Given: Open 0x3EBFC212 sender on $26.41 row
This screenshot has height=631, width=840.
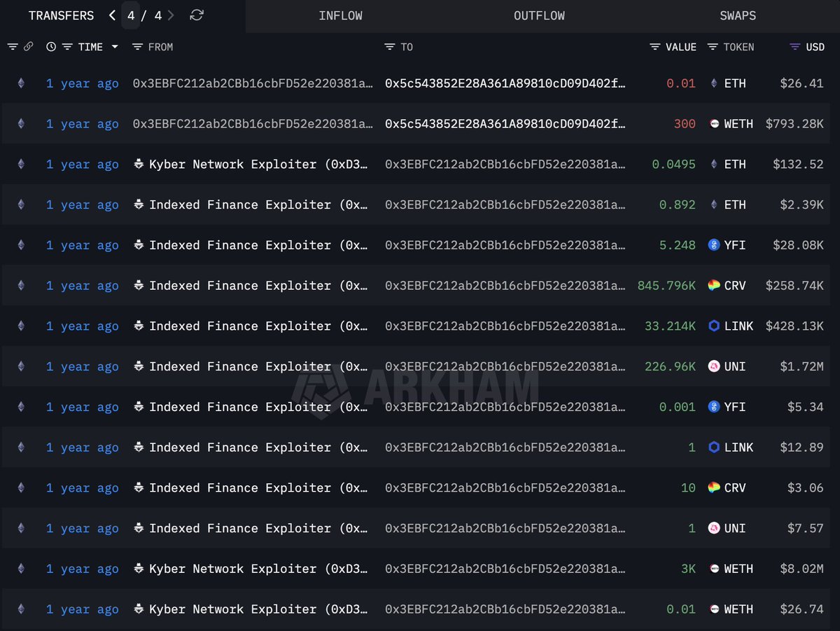Looking at the screenshot, I should pyautogui.click(x=253, y=83).
